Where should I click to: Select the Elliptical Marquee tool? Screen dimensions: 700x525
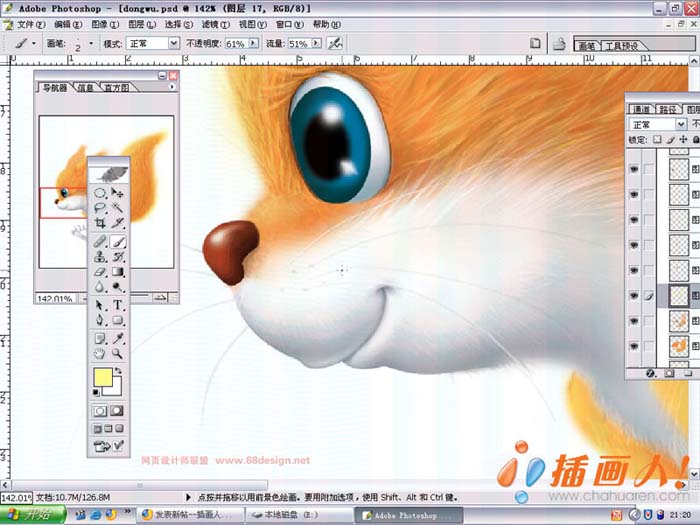click(x=100, y=193)
